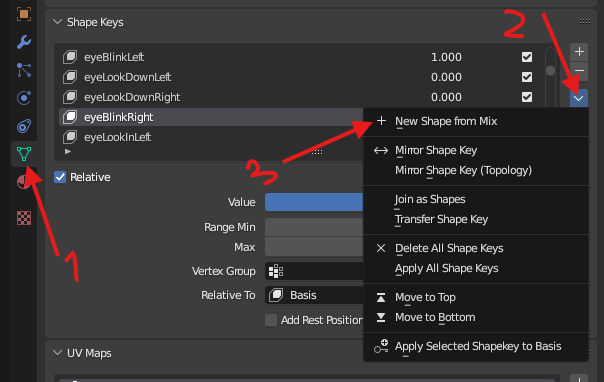
Task: Open the Object properties tab
Action: coord(24,14)
